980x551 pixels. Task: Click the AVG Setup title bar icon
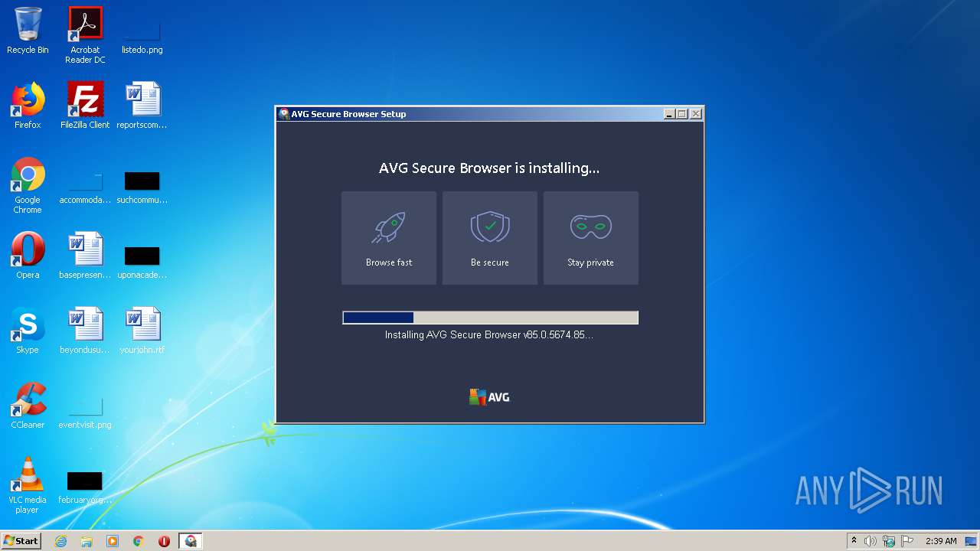point(284,114)
